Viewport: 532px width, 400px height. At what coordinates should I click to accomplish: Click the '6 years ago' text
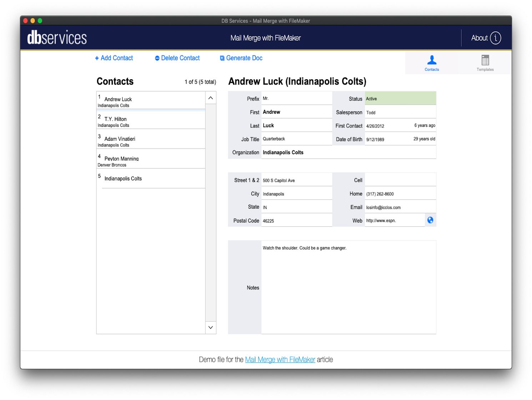click(425, 125)
